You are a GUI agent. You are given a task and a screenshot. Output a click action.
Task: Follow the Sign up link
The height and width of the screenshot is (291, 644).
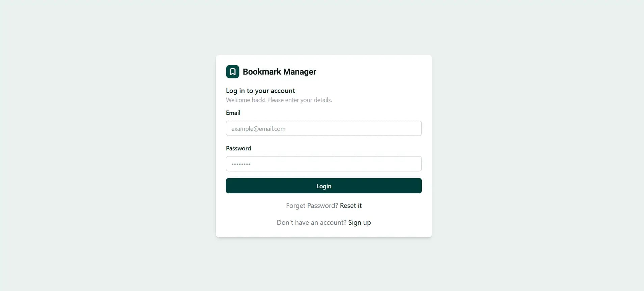(x=359, y=222)
